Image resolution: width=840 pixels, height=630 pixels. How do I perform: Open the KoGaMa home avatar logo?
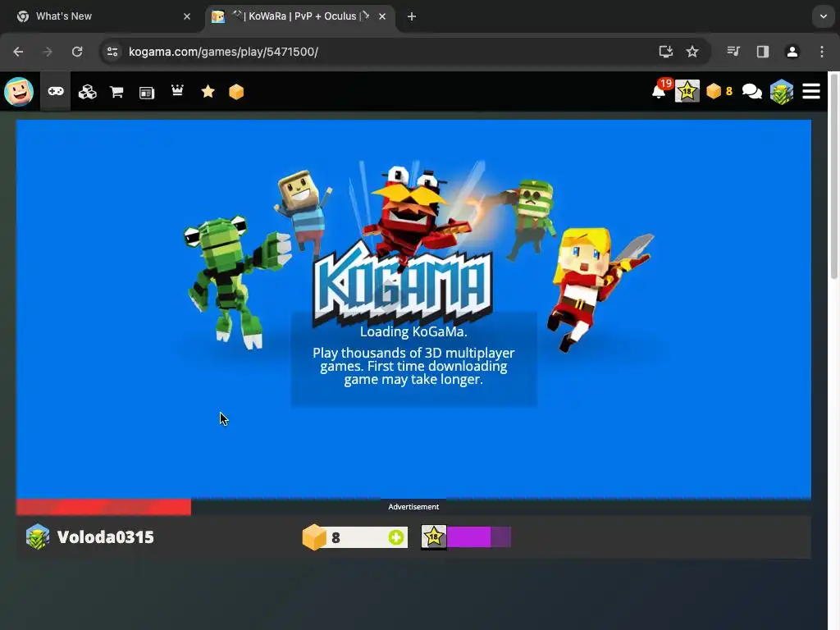[x=19, y=92]
